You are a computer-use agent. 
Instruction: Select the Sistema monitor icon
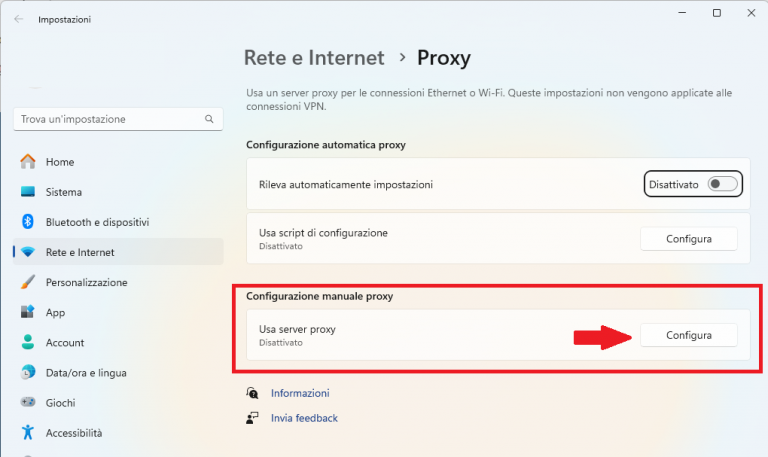(x=28, y=192)
